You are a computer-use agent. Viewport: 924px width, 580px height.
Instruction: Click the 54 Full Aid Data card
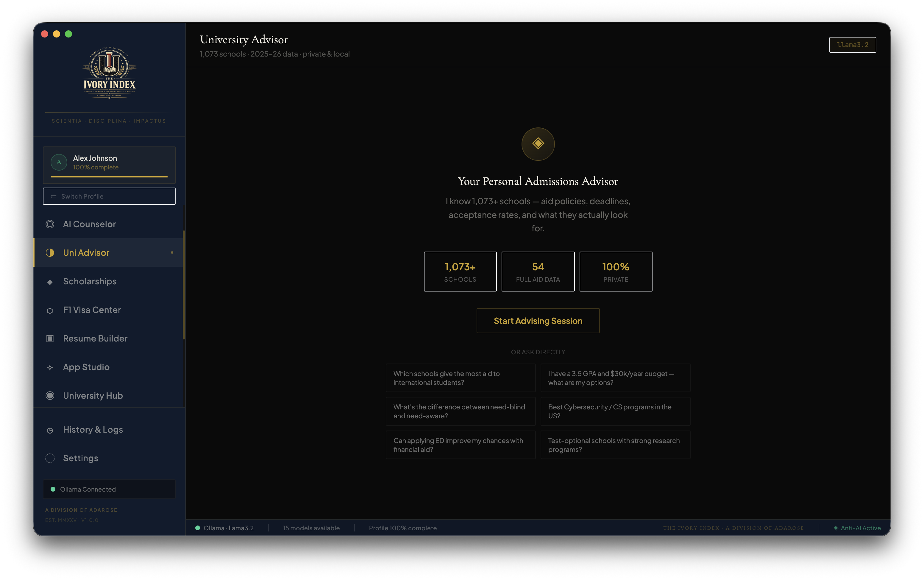point(538,272)
